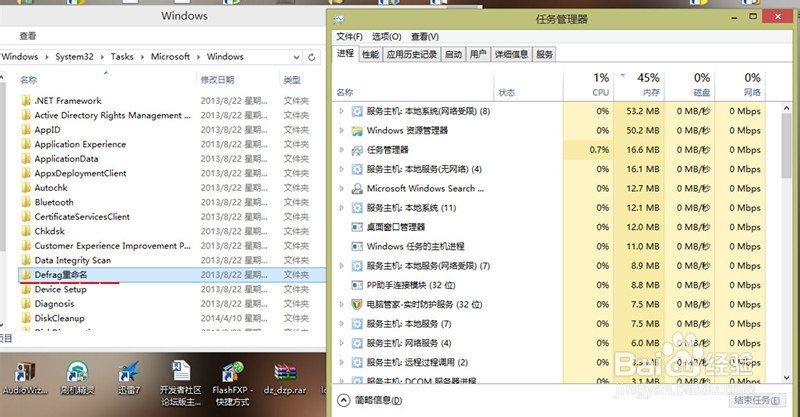Click the Windows 资源管理器 process icon
Image resolution: width=800 pixels, height=417 pixels.
click(x=357, y=131)
